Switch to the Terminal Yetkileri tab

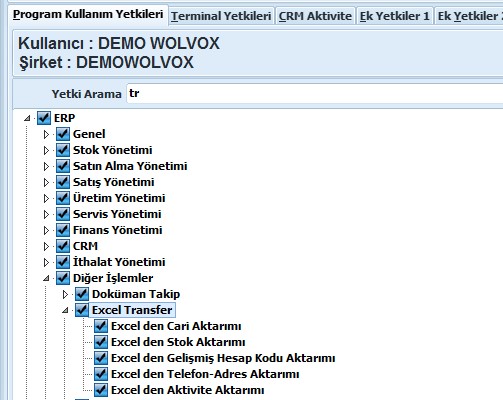(x=221, y=16)
